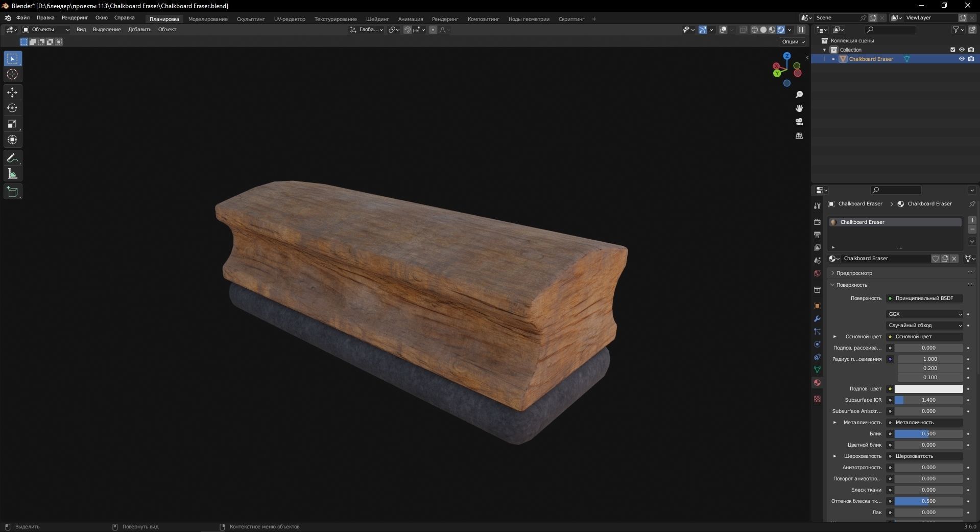Toggle viewport overlays button

point(723,30)
